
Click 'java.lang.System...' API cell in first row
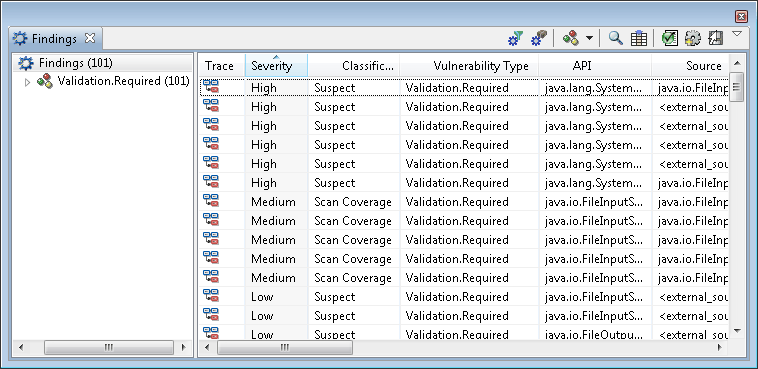pyautogui.click(x=594, y=88)
